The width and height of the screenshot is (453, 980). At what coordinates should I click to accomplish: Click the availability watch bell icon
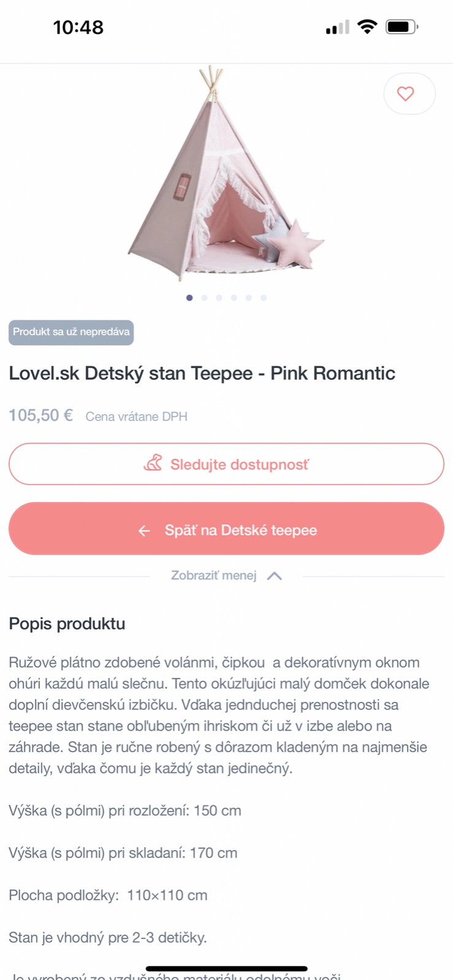(x=153, y=463)
